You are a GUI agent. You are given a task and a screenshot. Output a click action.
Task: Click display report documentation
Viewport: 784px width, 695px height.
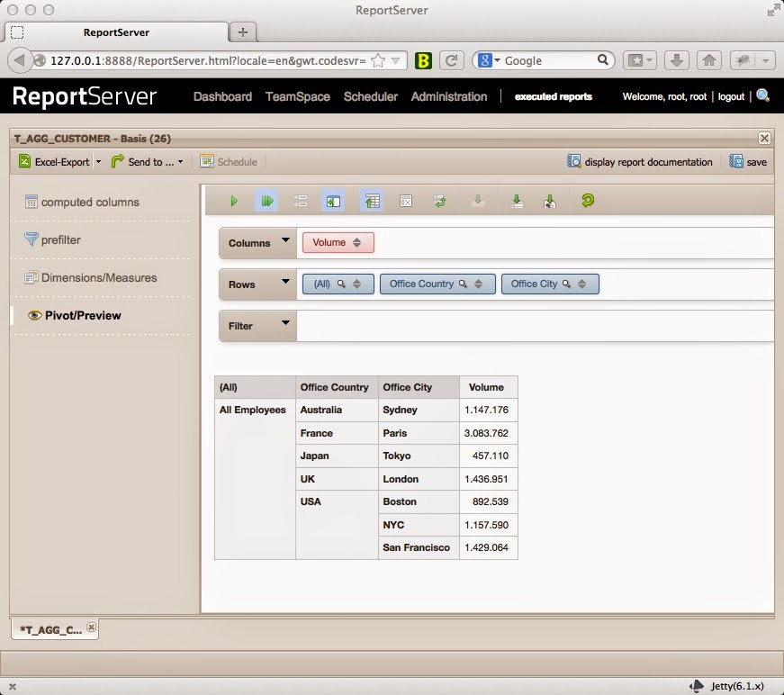point(640,161)
